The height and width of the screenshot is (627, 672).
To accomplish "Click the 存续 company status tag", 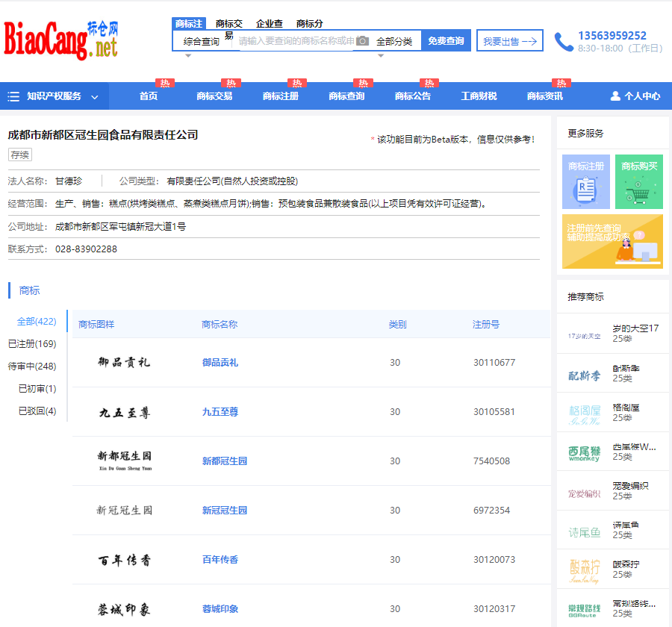I will point(20,155).
